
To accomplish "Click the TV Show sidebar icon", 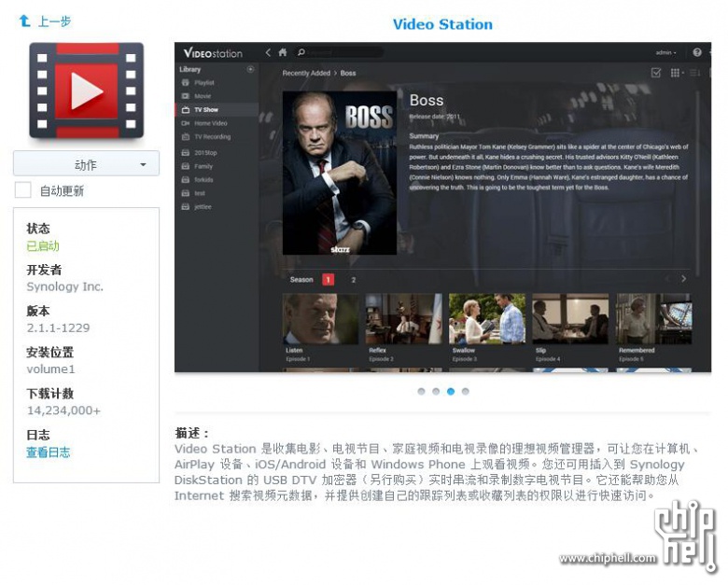I will pyautogui.click(x=185, y=109).
